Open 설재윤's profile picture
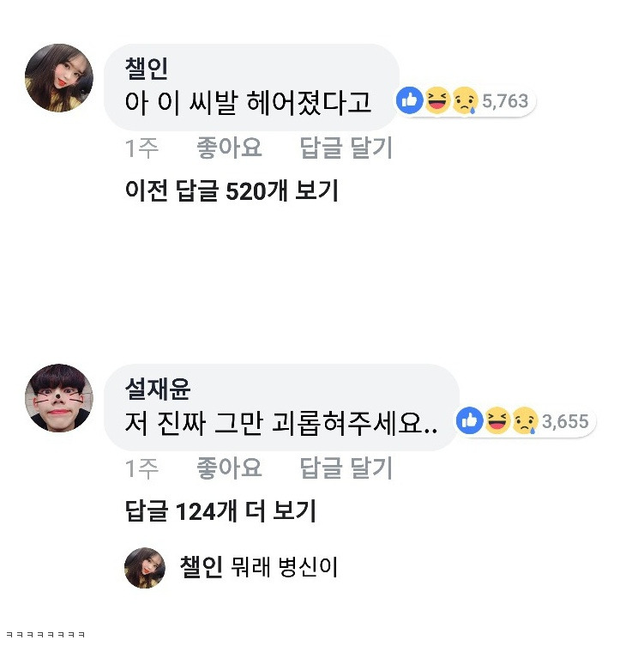Screen dimensions: 644x652 59,398
